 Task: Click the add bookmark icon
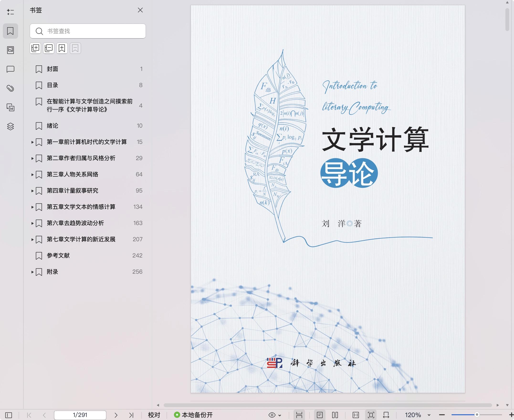62,48
